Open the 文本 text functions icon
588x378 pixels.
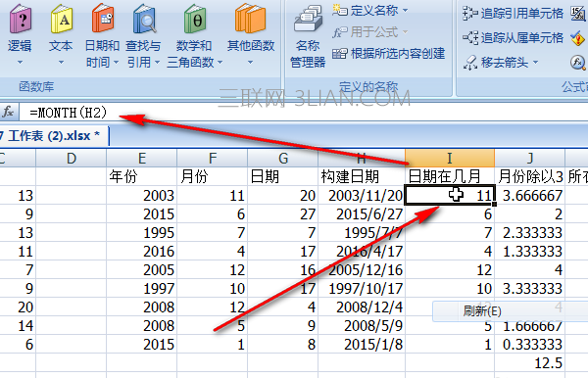pos(61,34)
